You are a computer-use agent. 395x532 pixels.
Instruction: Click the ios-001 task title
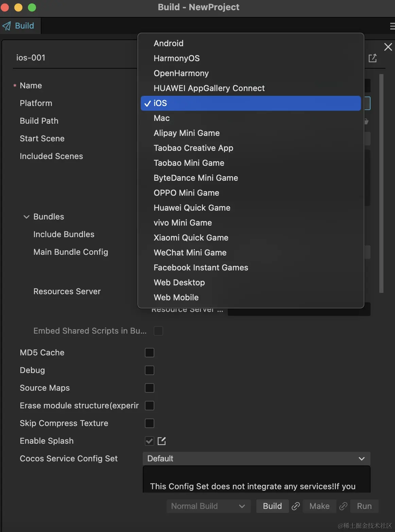point(31,58)
